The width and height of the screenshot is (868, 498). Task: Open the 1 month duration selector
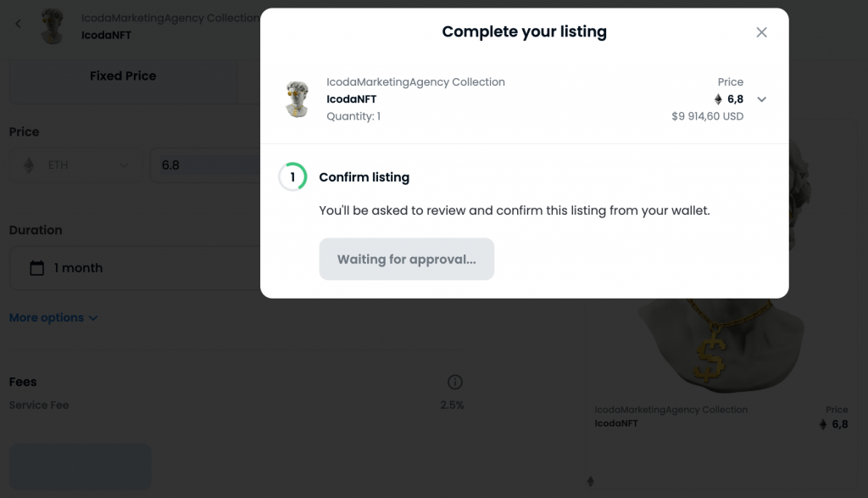tap(136, 268)
